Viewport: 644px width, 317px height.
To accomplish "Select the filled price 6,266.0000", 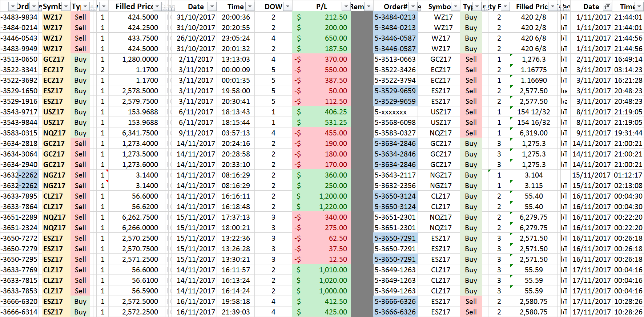I will [135, 228].
